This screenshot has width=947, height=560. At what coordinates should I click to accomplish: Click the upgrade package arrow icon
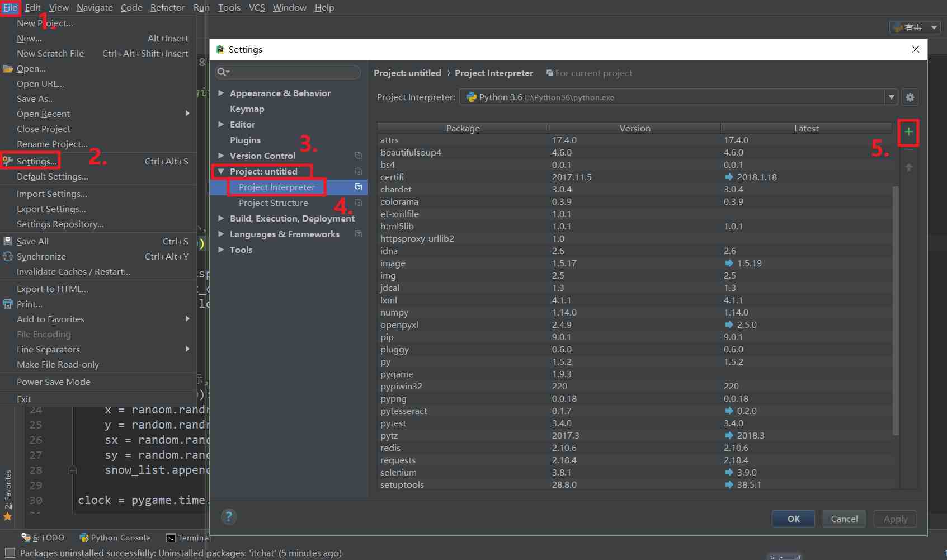909,167
